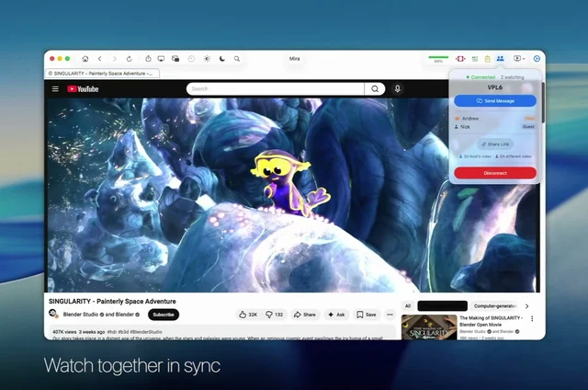Open the Blender Studio channel link
The width and height of the screenshot is (588, 390).
[81, 315]
